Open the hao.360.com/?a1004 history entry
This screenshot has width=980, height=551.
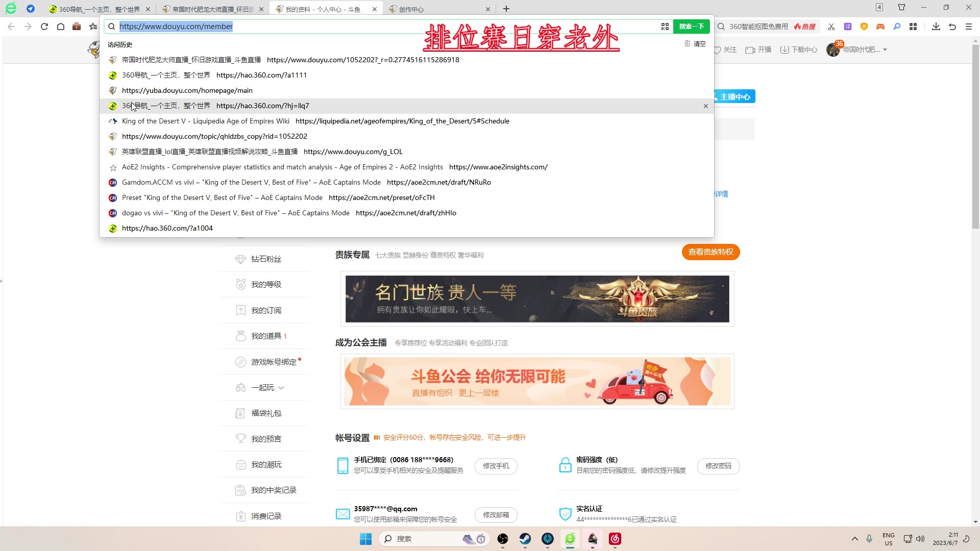(x=406, y=228)
